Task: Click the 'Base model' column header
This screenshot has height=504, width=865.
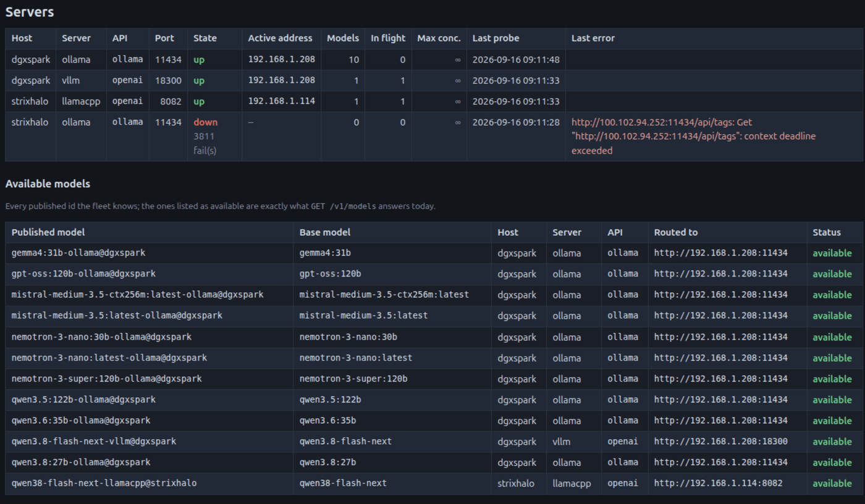Action: click(325, 232)
